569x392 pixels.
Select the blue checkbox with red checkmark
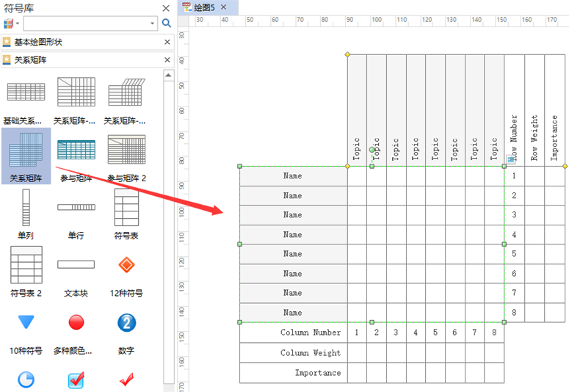[76, 380]
